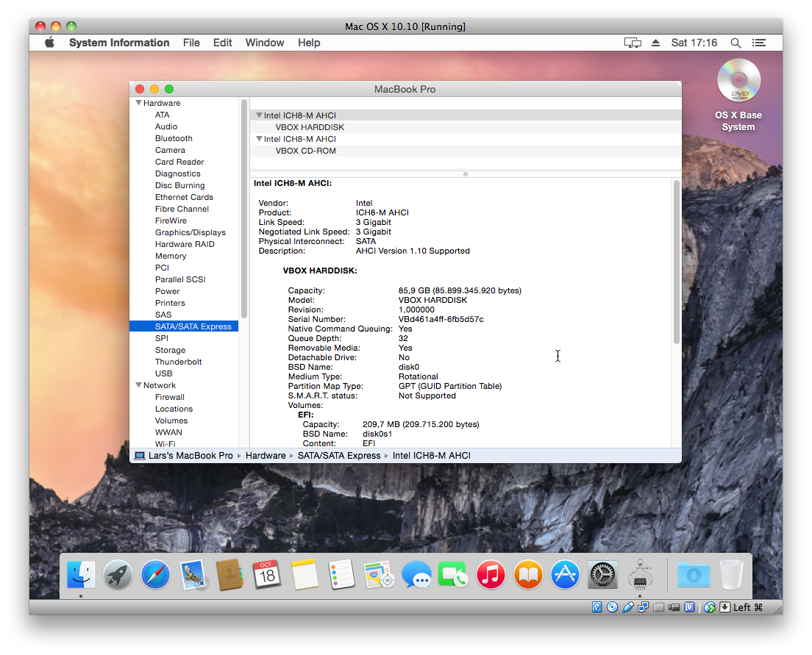
Task: Select OS X Base System DVD icon
Action: [738, 82]
